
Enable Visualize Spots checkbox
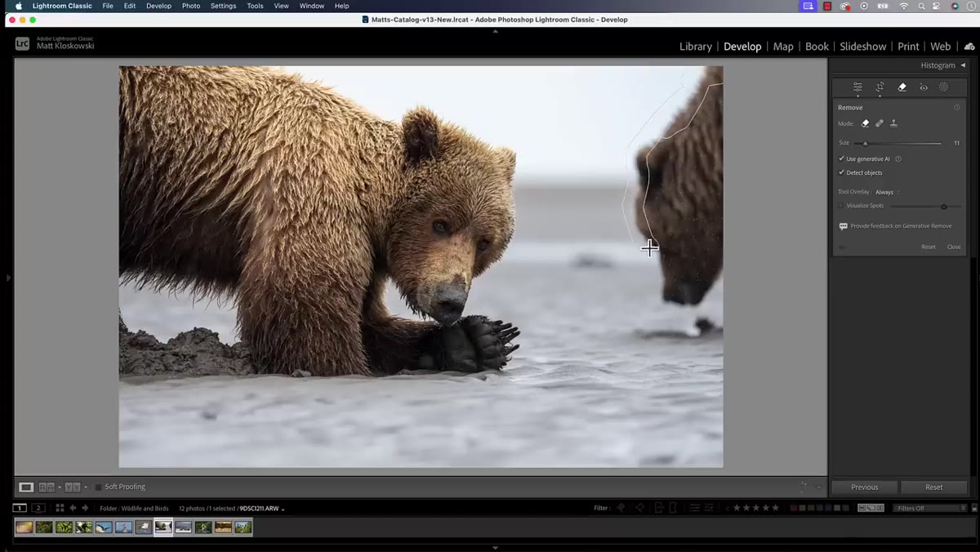coord(842,206)
